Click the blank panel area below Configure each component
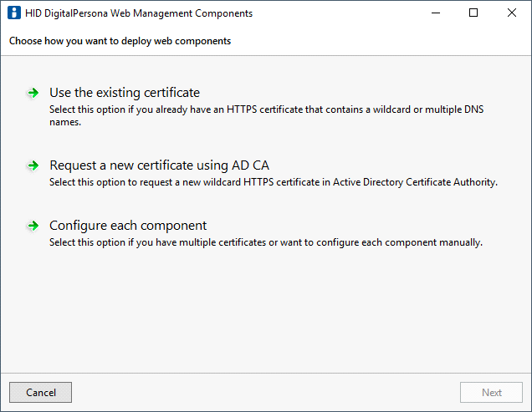 (266, 309)
